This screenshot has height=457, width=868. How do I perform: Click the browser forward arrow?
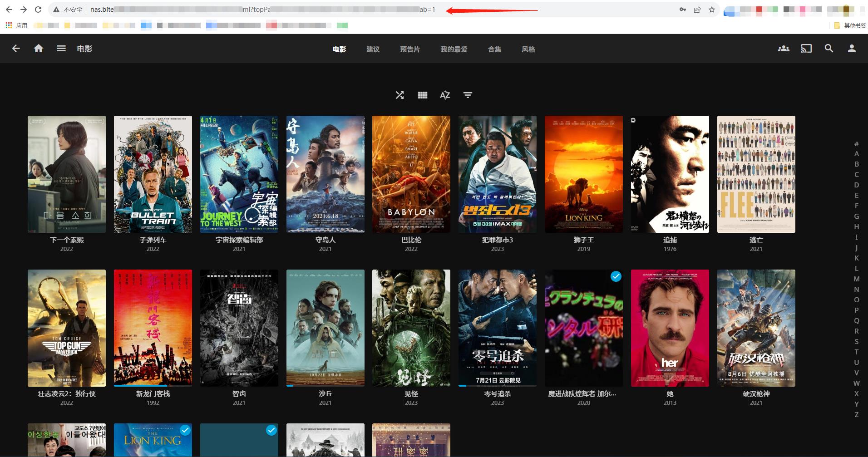point(24,10)
